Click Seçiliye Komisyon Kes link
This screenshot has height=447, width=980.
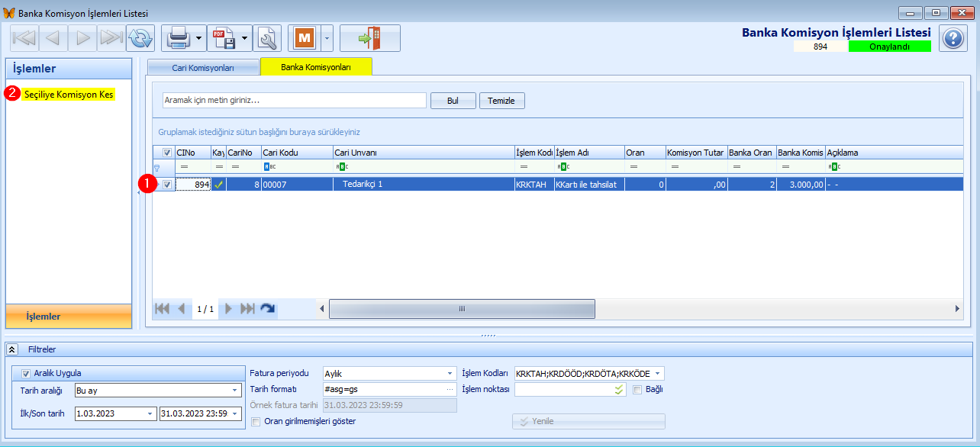coord(69,95)
